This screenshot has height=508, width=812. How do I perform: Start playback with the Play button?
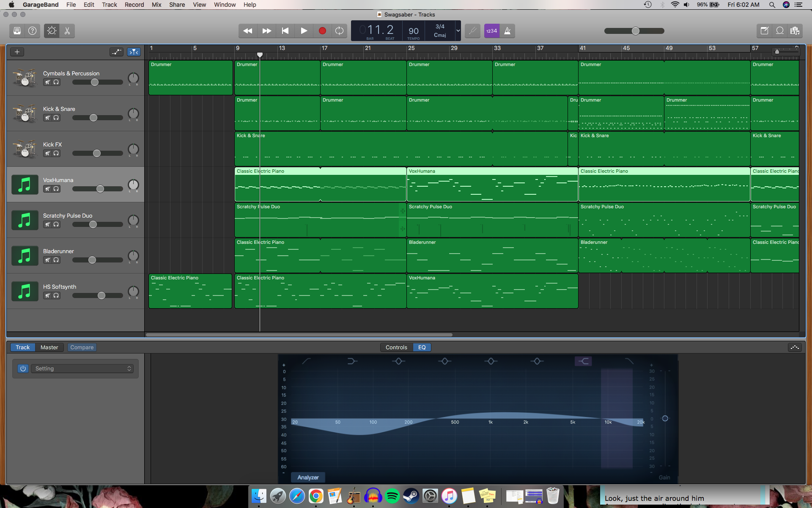tap(304, 31)
